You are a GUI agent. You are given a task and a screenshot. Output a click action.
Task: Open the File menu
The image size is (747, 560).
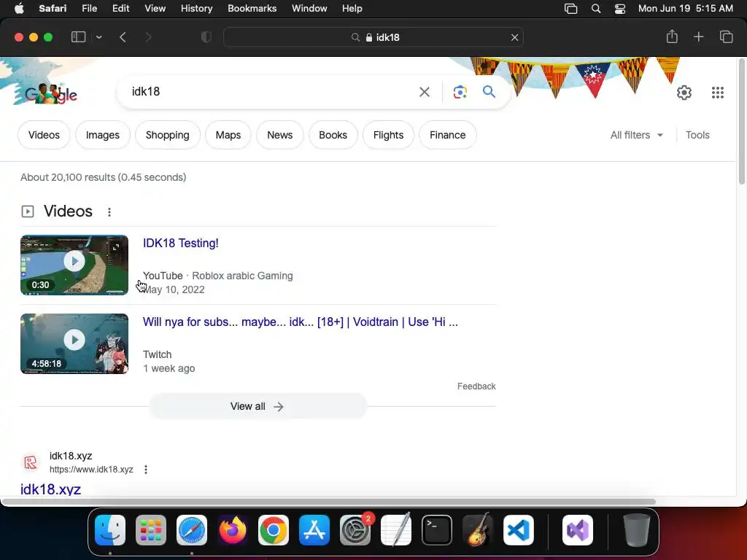89,9
